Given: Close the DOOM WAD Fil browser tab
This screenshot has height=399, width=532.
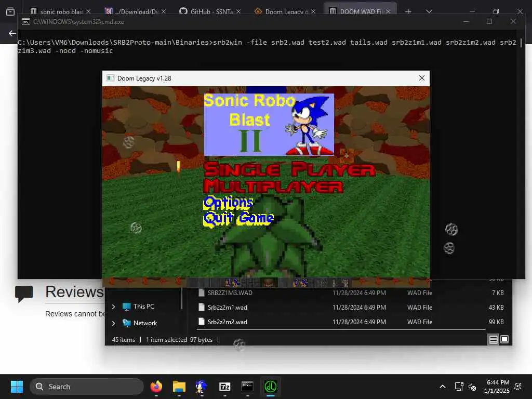Looking at the screenshot, I should (388, 11).
